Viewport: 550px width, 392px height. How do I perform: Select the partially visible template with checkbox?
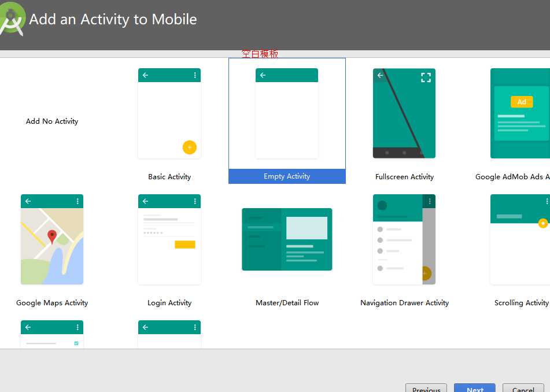(x=52, y=334)
